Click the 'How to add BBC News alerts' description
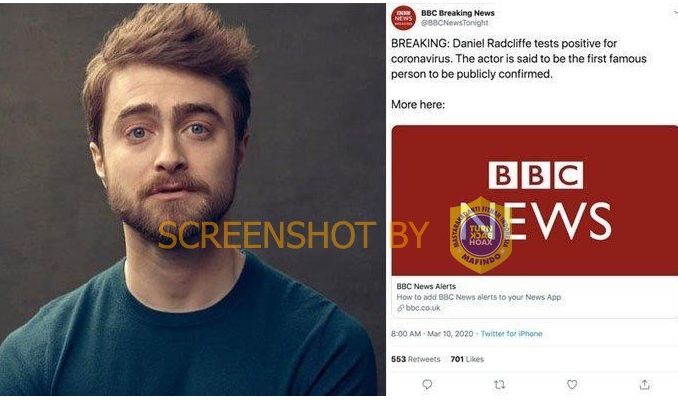The width and height of the screenshot is (678, 400). [x=479, y=297]
